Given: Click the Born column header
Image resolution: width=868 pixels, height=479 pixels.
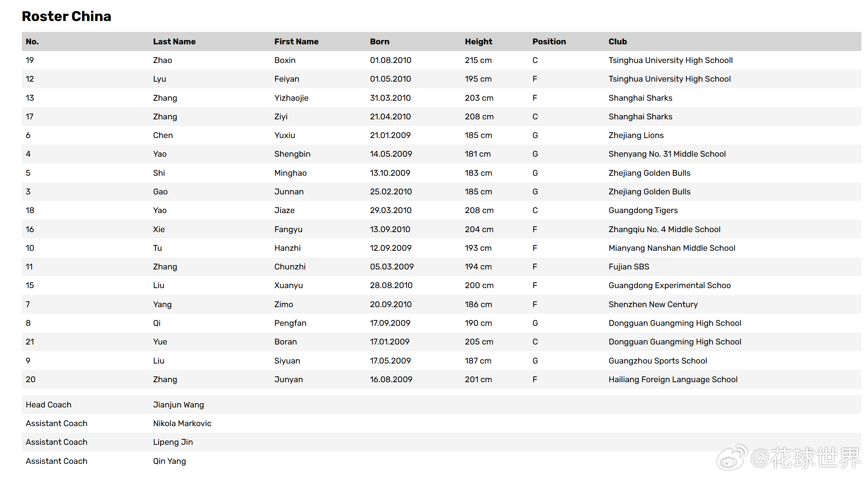Looking at the screenshot, I should pos(379,42).
